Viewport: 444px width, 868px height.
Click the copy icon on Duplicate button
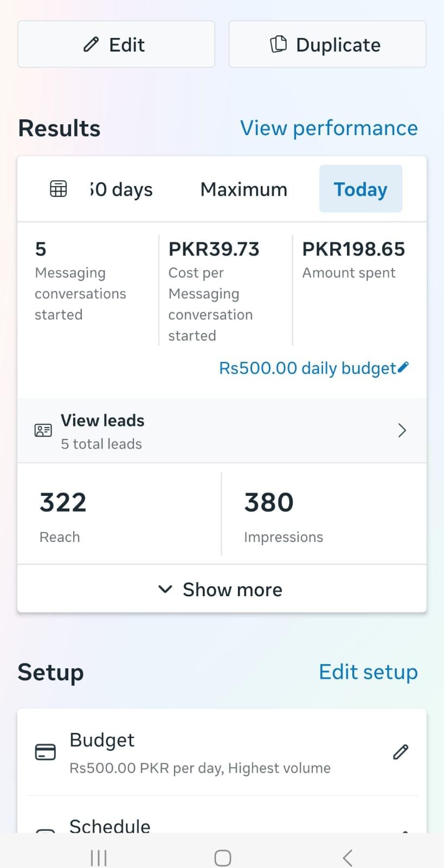coord(278,44)
